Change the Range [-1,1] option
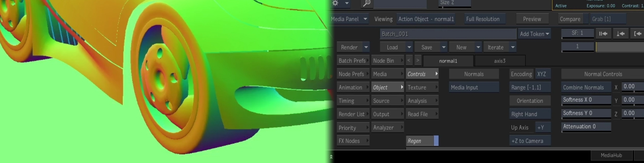 530,87
